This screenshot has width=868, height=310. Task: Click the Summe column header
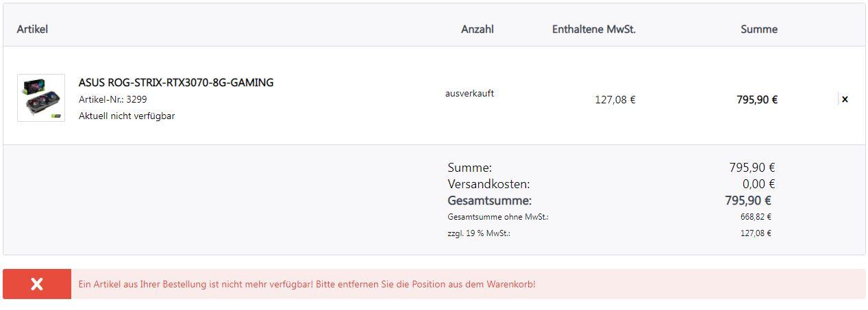pyautogui.click(x=759, y=29)
